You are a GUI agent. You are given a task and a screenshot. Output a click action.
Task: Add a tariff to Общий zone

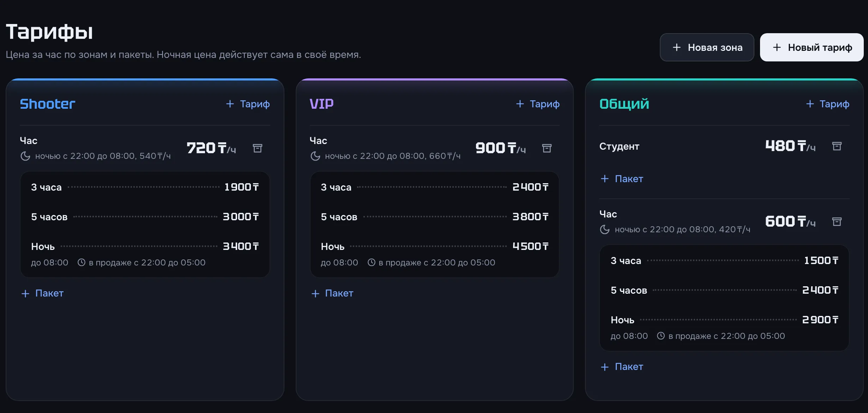[827, 104]
